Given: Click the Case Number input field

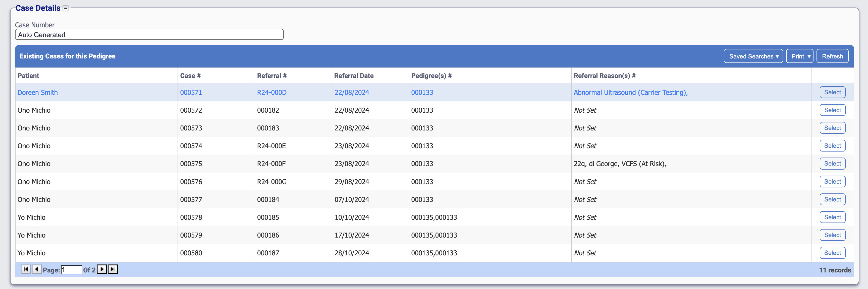Looking at the screenshot, I should point(149,35).
